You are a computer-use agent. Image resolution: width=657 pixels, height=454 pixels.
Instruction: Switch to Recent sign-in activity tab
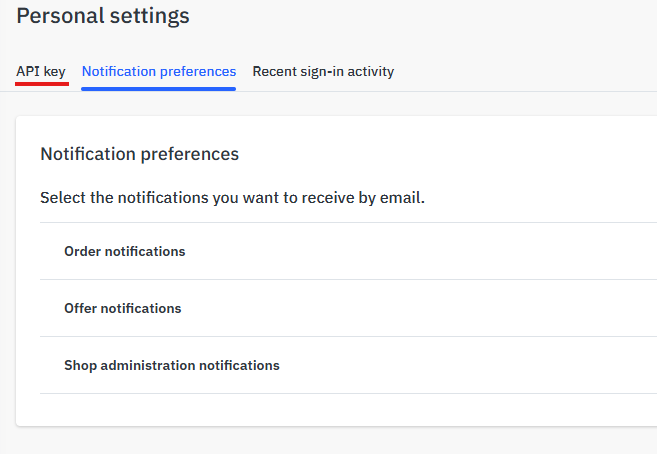323,72
